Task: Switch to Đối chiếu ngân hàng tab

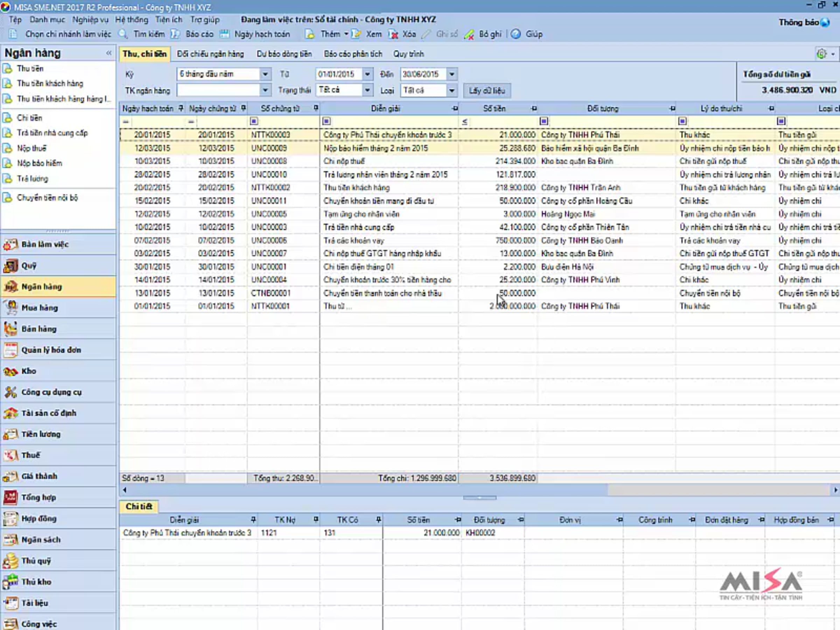Action: tap(210, 54)
